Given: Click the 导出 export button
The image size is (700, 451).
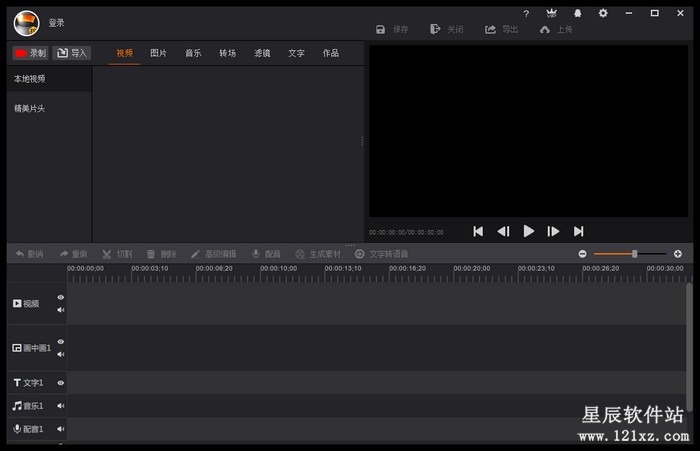Looking at the screenshot, I should pyautogui.click(x=501, y=29).
